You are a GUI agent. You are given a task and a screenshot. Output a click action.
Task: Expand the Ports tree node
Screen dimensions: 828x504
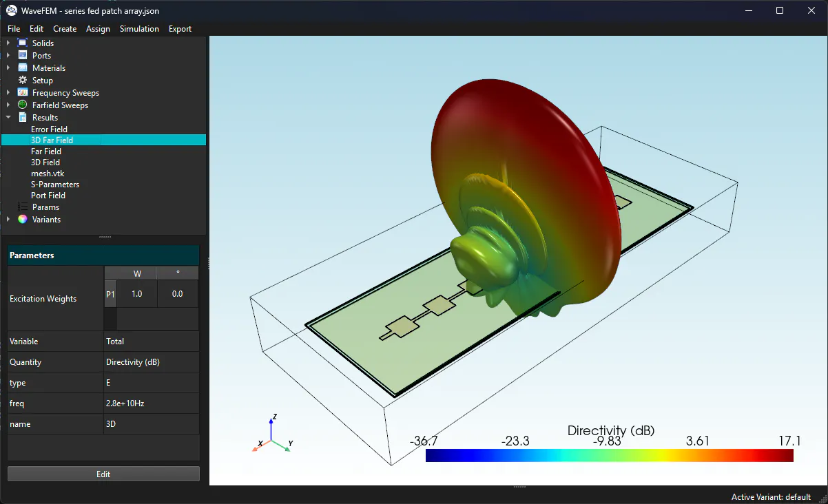click(8, 55)
